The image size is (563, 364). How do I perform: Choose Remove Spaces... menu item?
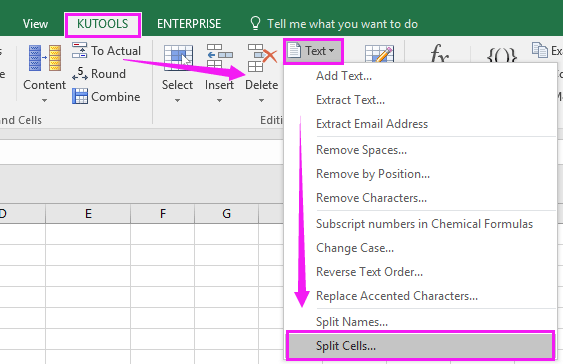coord(419,150)
